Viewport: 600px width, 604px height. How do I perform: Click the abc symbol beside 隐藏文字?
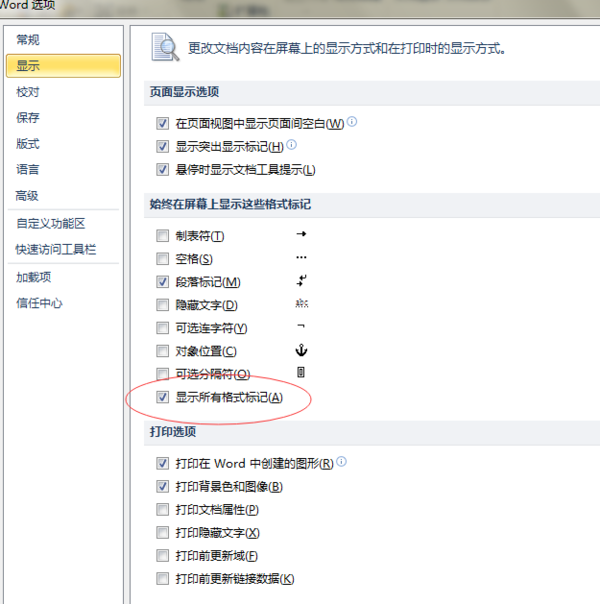302,304
